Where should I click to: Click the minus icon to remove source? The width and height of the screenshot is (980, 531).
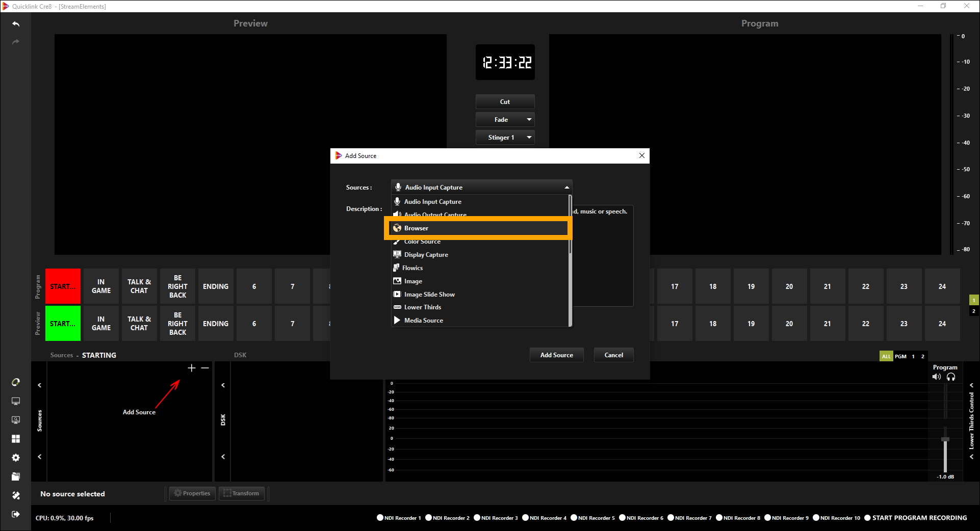click(x=205, y=368)
